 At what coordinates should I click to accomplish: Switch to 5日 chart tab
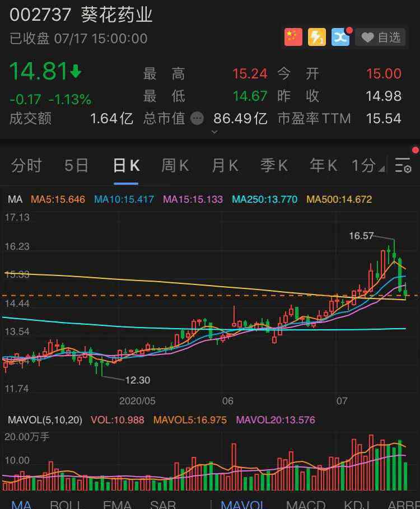76,165
